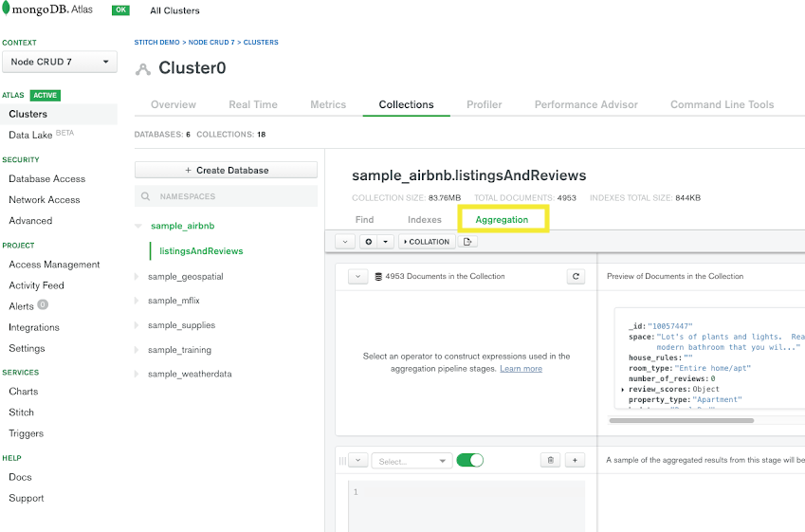Open project Settings page
Viewport: 805px width, 532px height.
coord(27,348)
